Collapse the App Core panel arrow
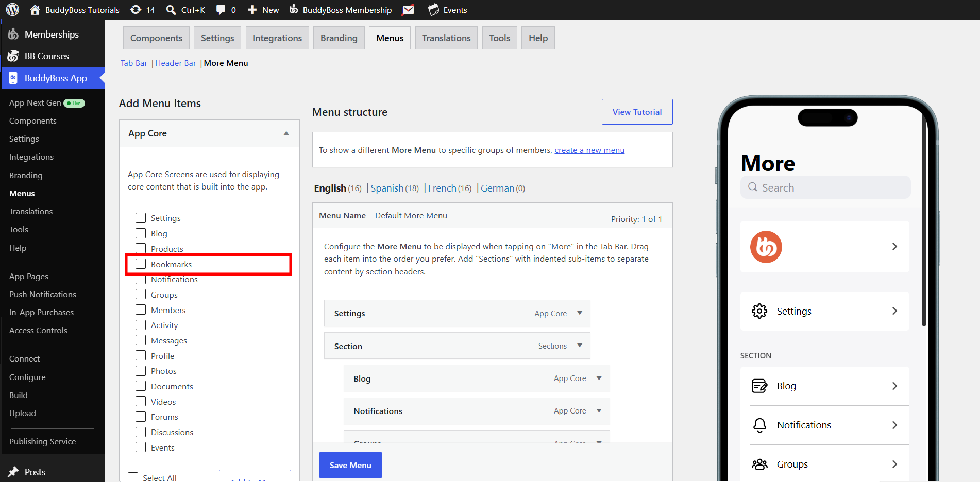The width and height of the screenshot is (980, 482). click(286, 133)
